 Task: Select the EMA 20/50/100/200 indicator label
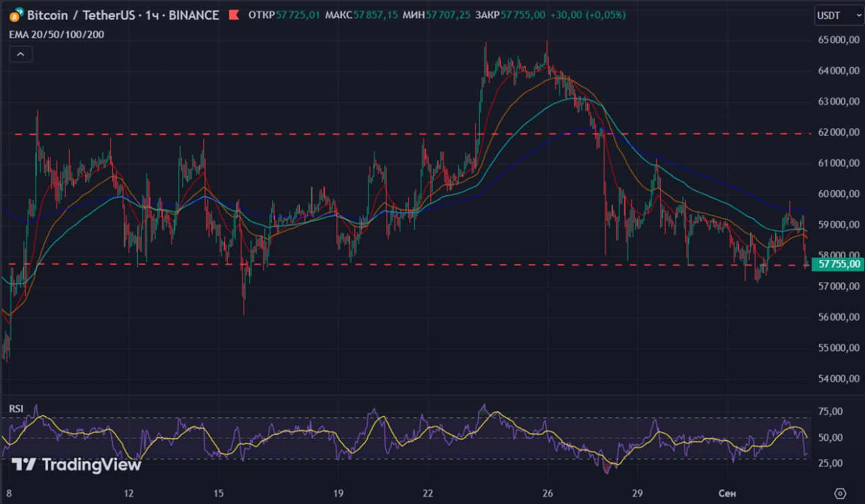[56, 34]
